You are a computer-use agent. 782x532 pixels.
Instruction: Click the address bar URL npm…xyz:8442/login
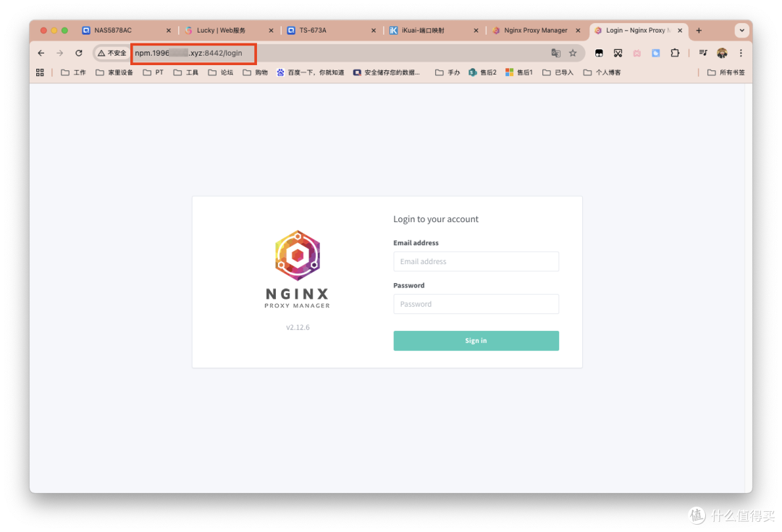188,53
